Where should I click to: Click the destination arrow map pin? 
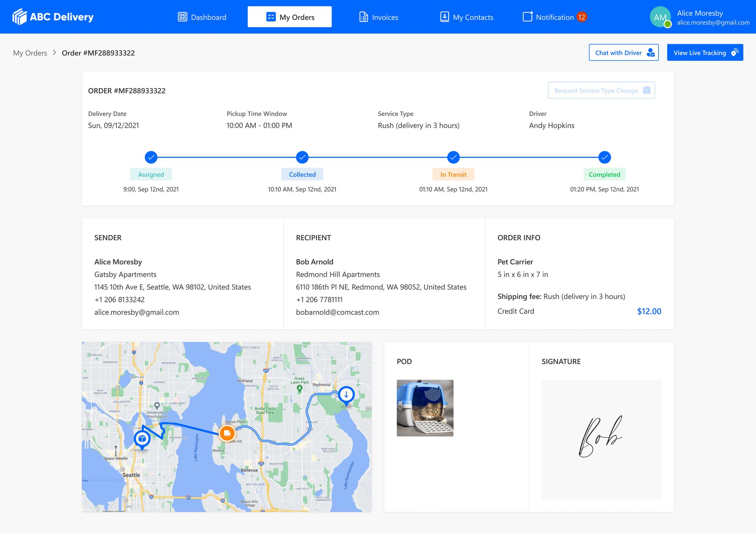tap(346, 394)
